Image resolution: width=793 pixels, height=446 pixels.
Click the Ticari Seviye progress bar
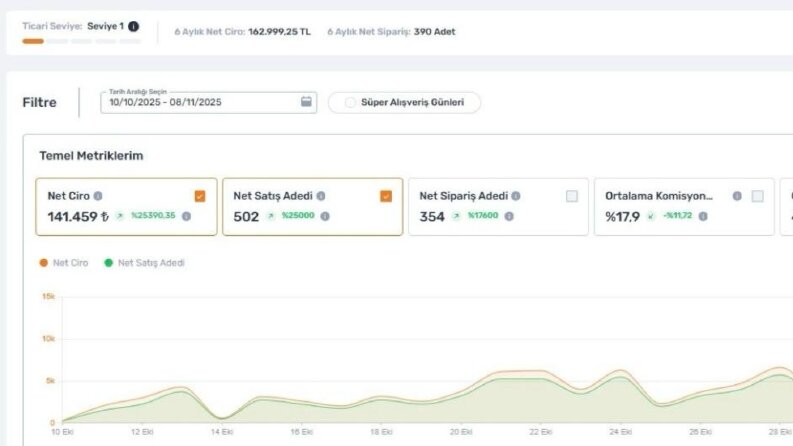[x=81, y=41]
